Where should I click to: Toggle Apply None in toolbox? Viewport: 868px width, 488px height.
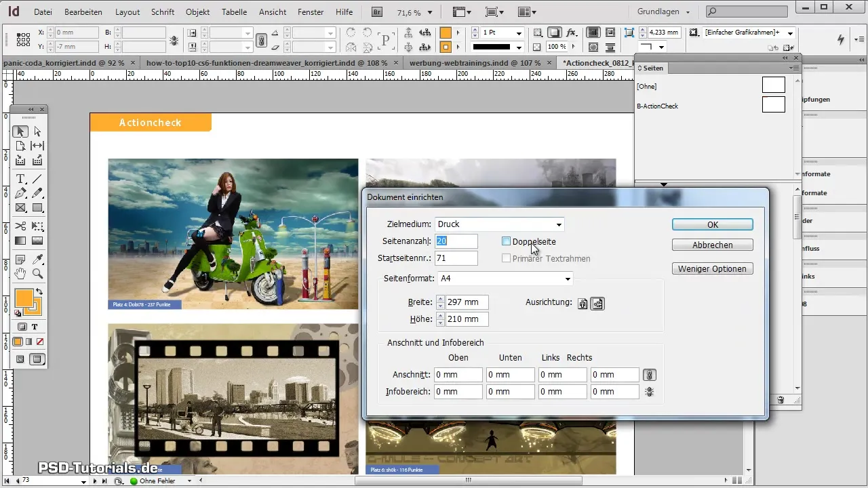40,342
